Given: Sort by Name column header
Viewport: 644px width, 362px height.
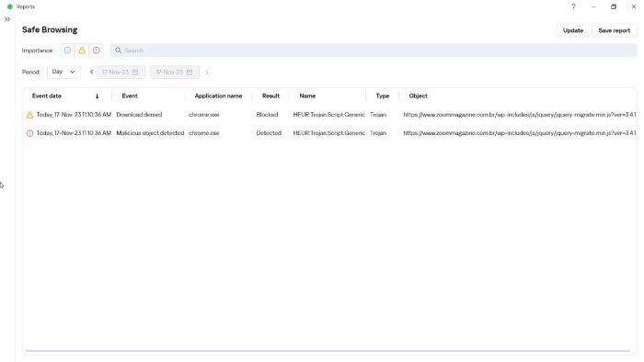Looking at the screenshot, I should (307, 96).
